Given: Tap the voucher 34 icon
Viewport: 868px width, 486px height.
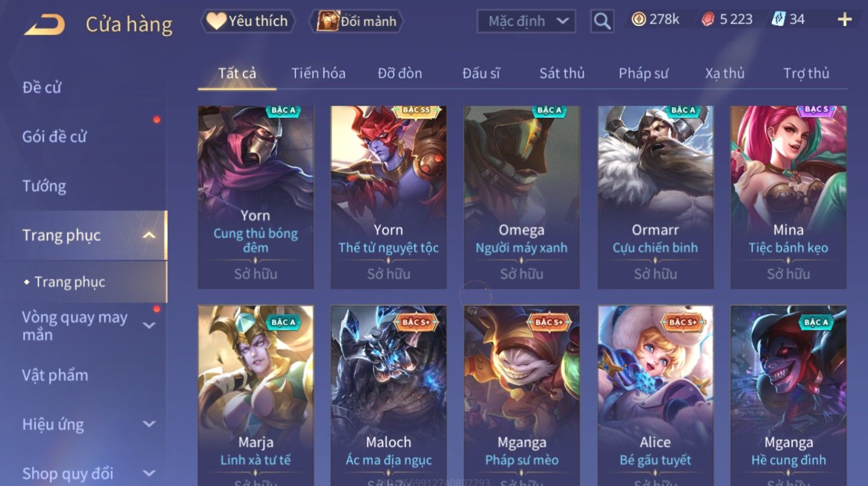Looking at the screenshot, I should 778,20.
